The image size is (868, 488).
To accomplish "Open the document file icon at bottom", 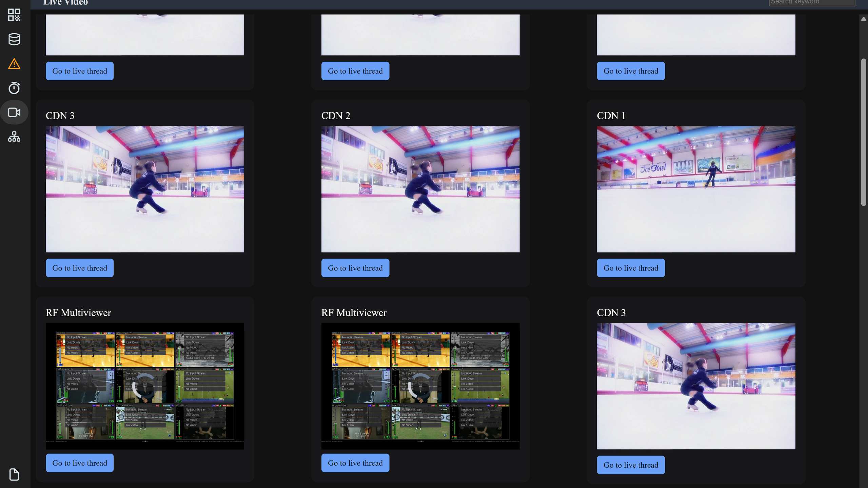I will (14, 474).
